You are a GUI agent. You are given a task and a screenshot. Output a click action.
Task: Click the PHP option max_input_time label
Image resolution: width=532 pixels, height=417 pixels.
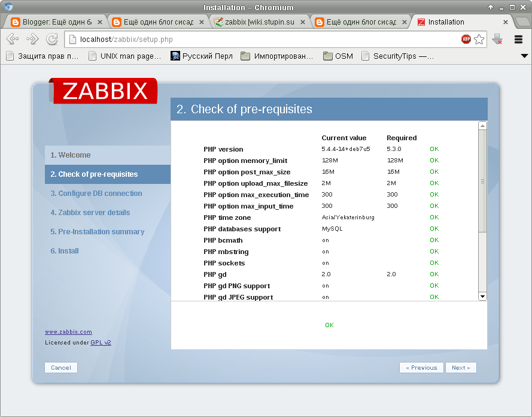coord(248,206)
